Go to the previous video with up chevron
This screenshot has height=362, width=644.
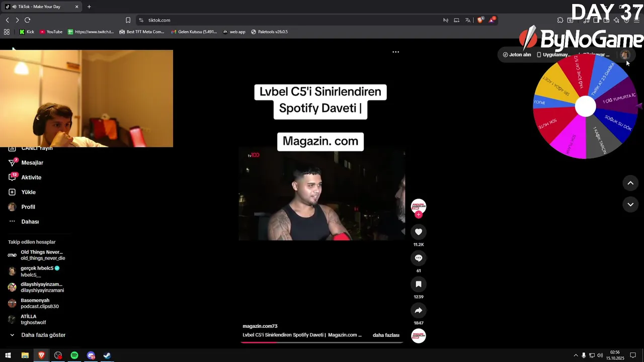(630, 184)
